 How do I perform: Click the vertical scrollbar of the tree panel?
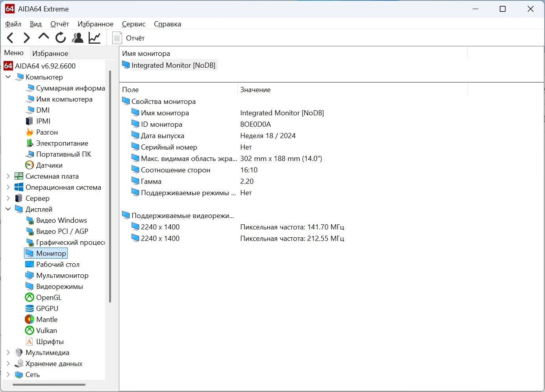pos(110,187)
